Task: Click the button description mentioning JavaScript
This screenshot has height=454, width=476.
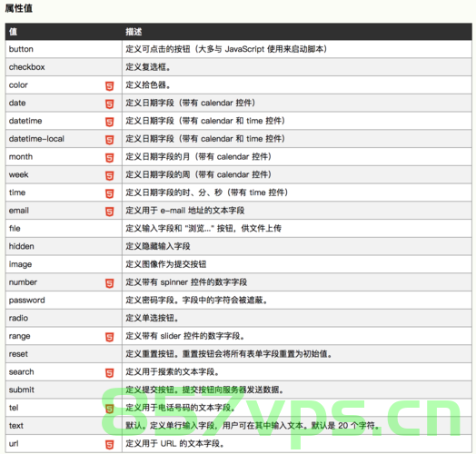Action: coord(226,49)
